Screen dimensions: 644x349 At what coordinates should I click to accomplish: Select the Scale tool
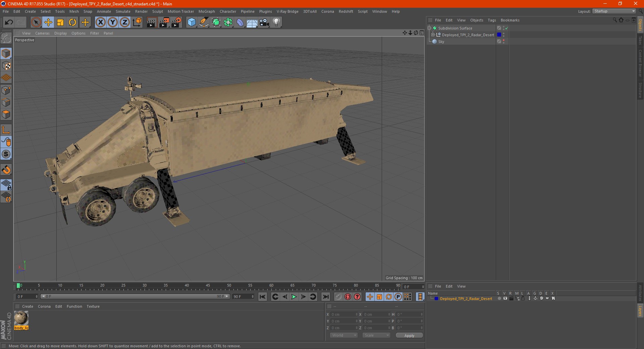click(60, 22)
